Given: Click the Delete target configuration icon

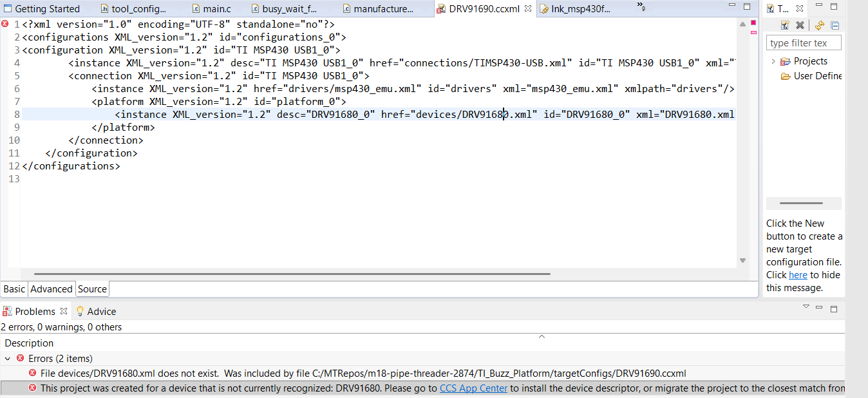Looking at the screenshot, I should 800,25.
